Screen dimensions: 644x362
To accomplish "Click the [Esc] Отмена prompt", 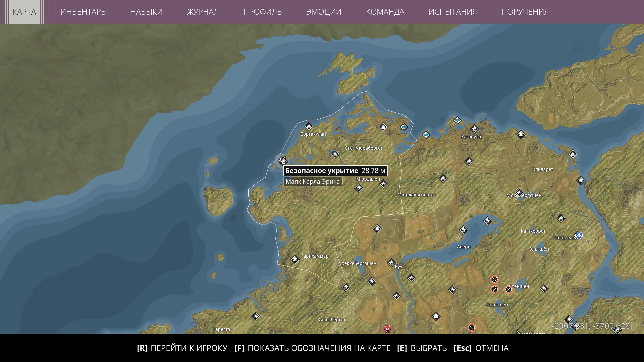I will [x=481, y=348].
